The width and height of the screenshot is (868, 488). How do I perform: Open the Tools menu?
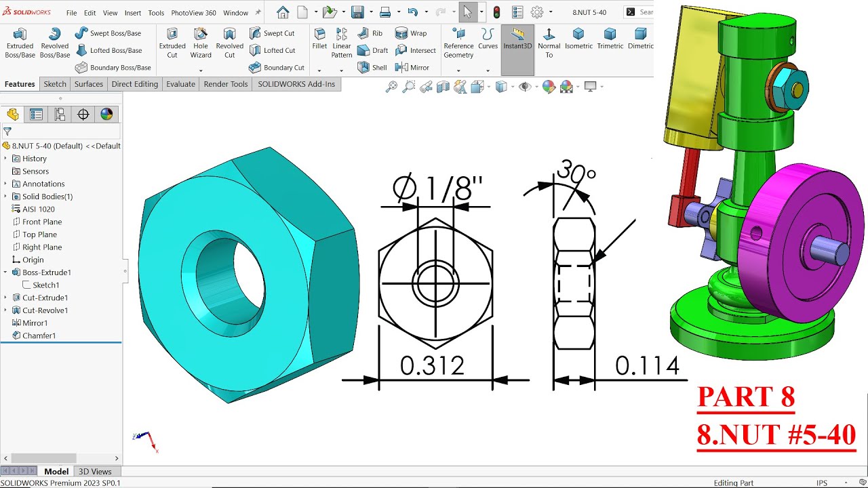(x=156, y=13)
